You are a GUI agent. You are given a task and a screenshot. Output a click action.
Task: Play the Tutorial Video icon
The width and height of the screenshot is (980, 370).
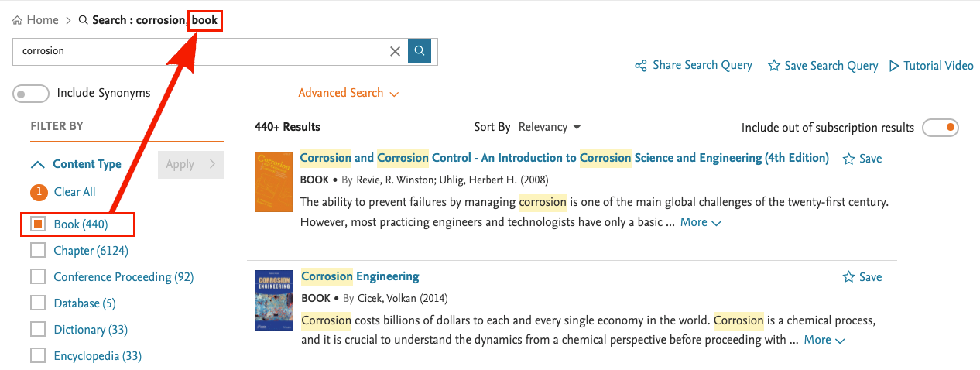click(894, 66)
